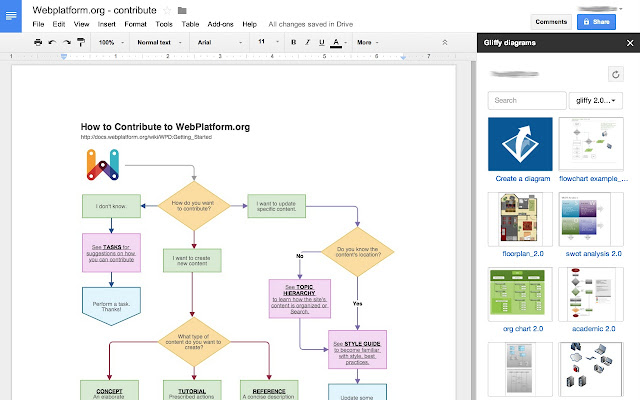Viewport: 640px width, 400px height.
Task: Open the academic 2.0 link
Action: [x=593, y=329]
